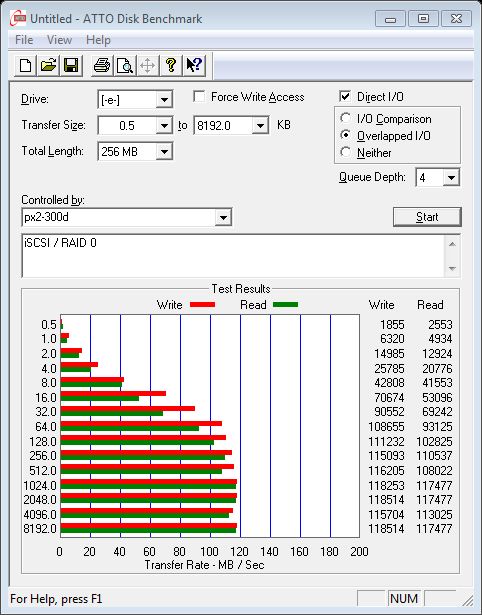482x615 pixels.
Task: Click the Start button
Action: point(427,217)
